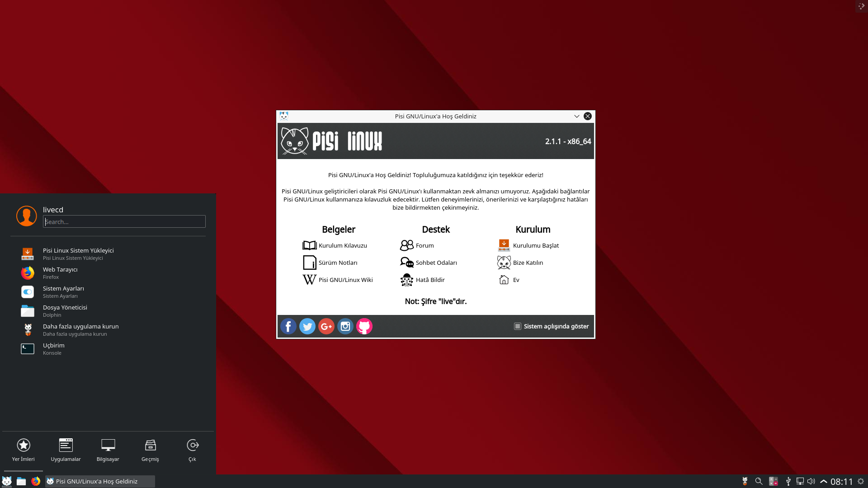This screenshot has width=868, height=488.
Task: Switch to Geçmiş tab
Action: tap(150, 450)
